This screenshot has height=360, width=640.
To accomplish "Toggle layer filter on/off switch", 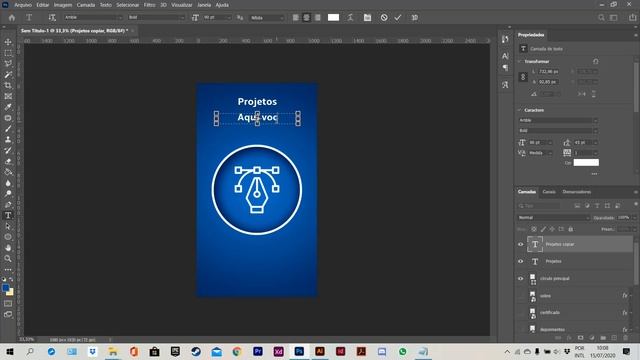I will click(x=636, y=204).
